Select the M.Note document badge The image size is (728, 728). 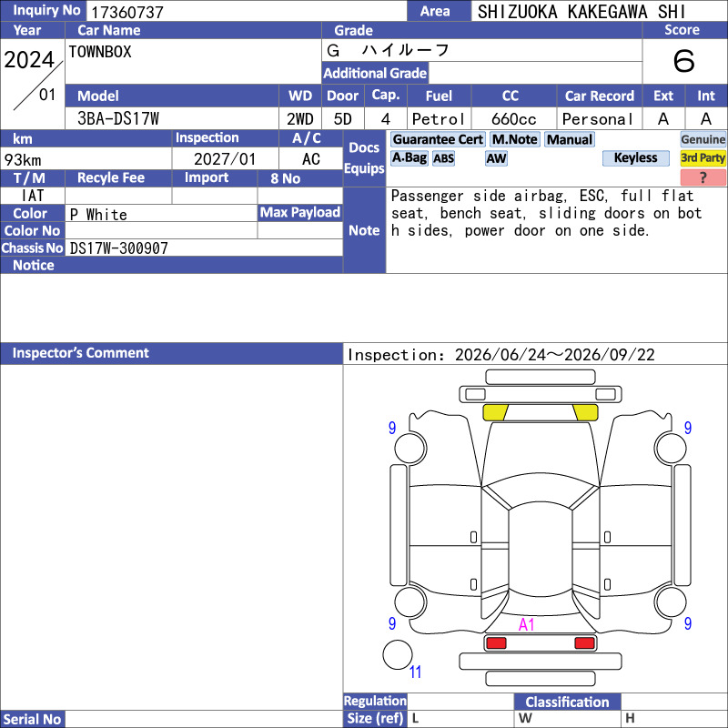(514, 140)
